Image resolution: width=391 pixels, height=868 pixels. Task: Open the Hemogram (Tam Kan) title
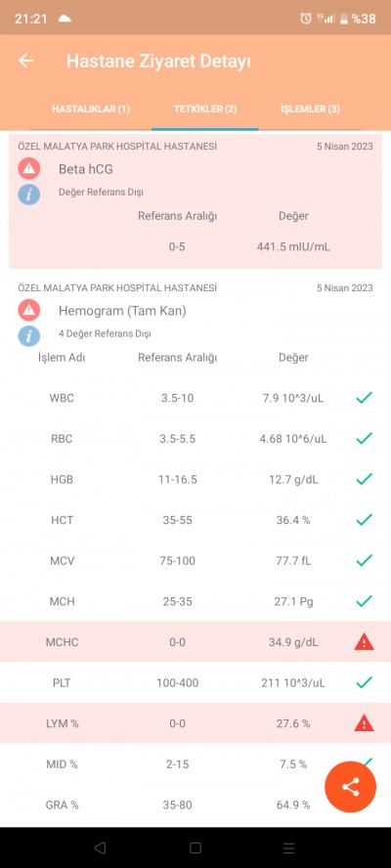122,311
